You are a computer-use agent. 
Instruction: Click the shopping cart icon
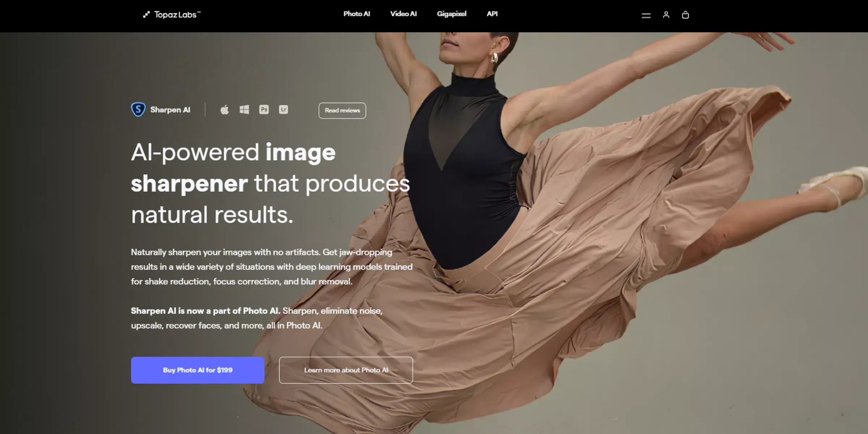coord(685,14)
